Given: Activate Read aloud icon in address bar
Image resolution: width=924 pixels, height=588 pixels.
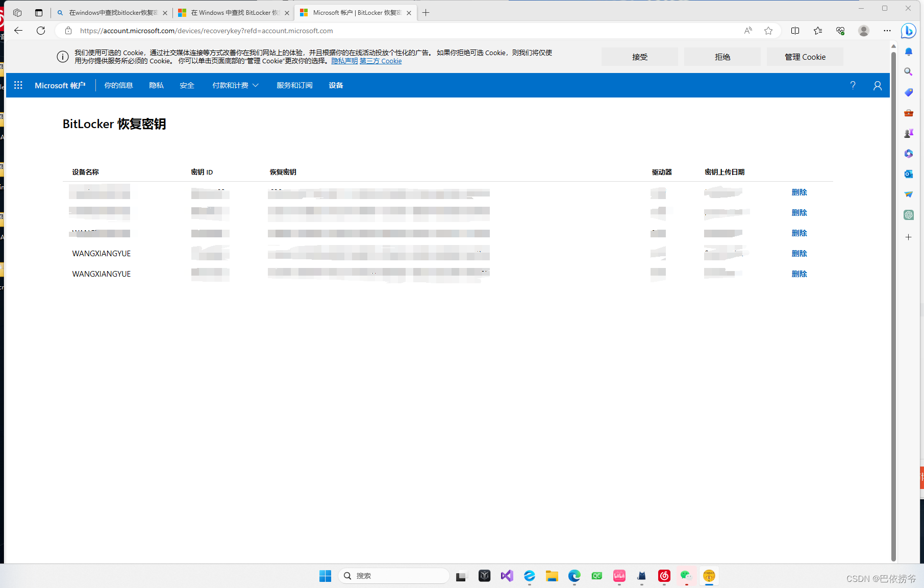Looking at the screenshot, I should coord(748,31).
